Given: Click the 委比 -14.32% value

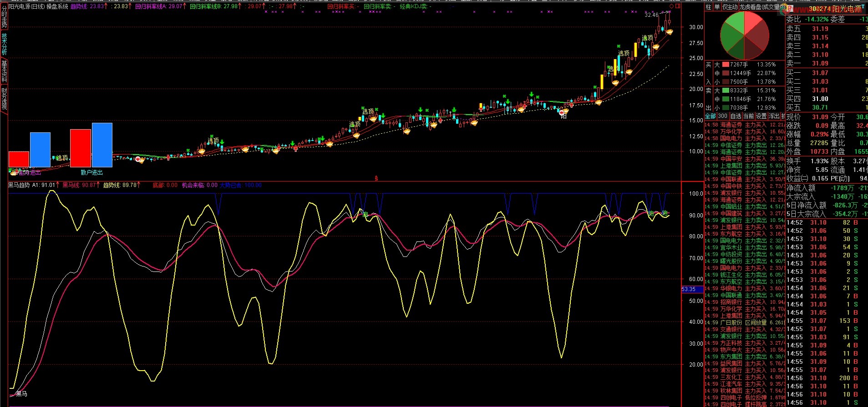Looking at the screenshot, I should click(816, 20).
